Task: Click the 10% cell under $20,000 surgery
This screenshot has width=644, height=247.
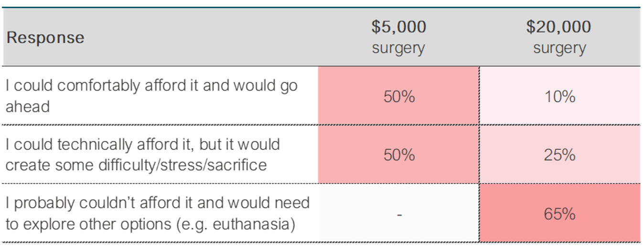Action: pos(559,97)
